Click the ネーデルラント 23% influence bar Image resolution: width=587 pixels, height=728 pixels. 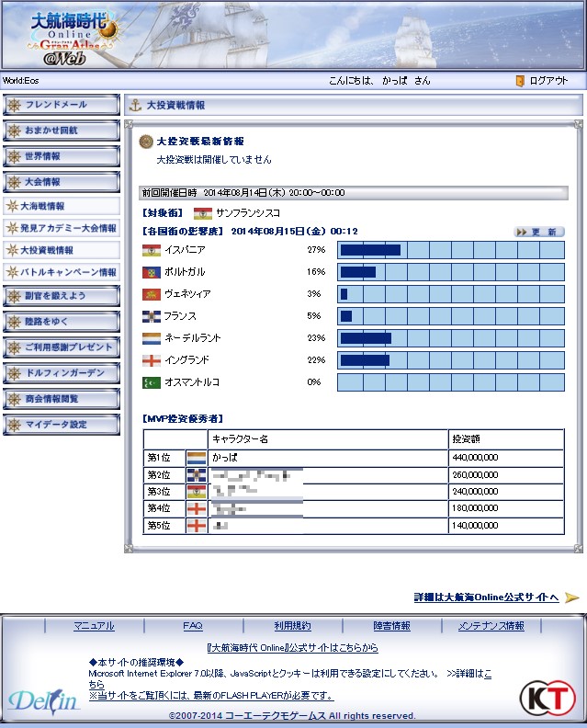point(450,338)
